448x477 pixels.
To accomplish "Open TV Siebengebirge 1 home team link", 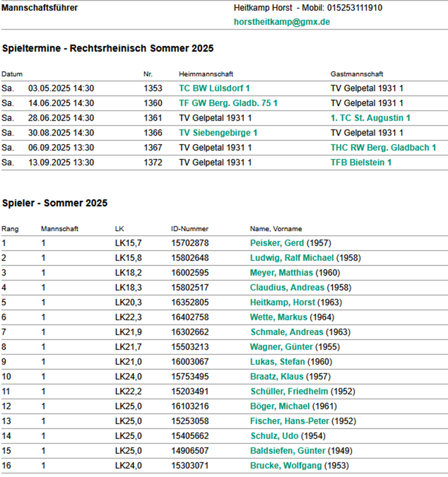I will 217,133.
